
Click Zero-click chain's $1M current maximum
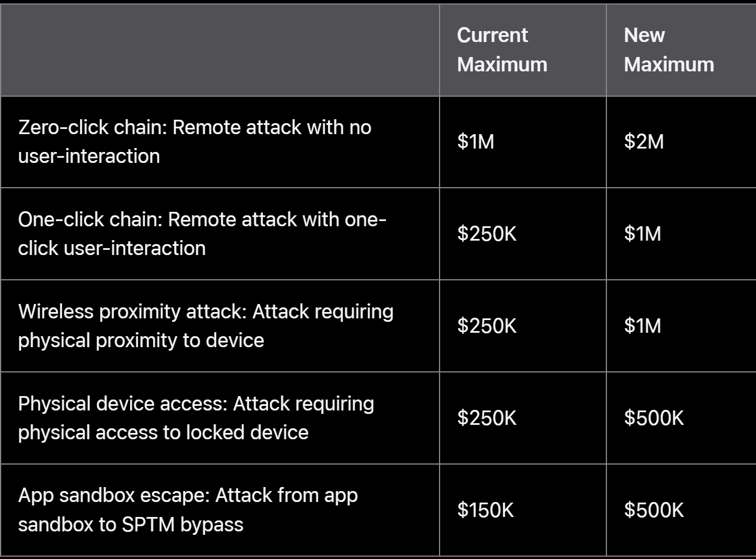point(476,142)
